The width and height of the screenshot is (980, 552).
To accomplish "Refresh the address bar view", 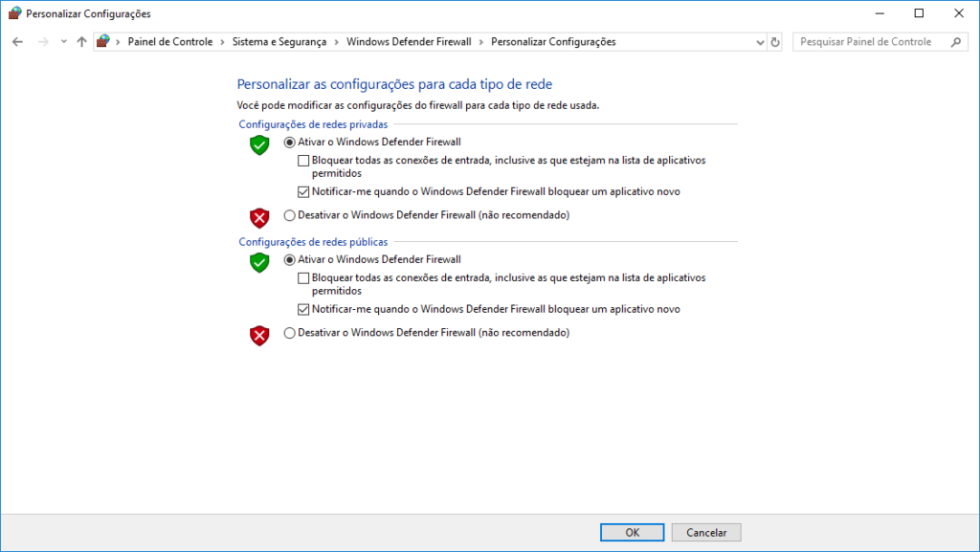I will tap(775, 42).
